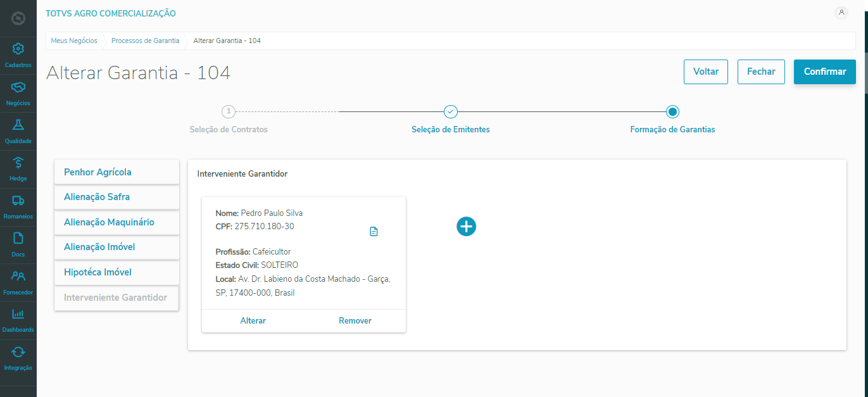Click the Seleção de Emitentes label
868x397 pixels.
pos(451,129)
